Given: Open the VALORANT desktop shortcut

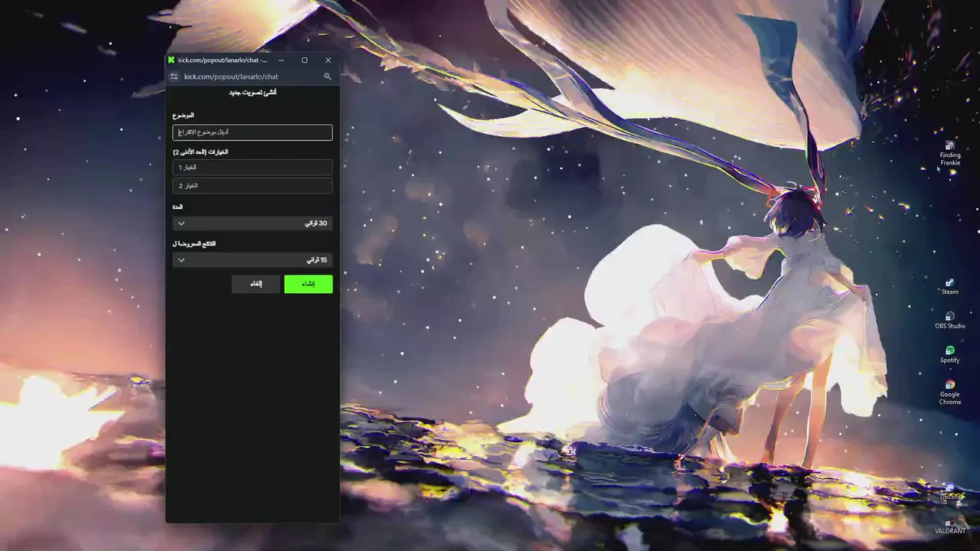Looking at the screenshot, I should pos(950,526).
